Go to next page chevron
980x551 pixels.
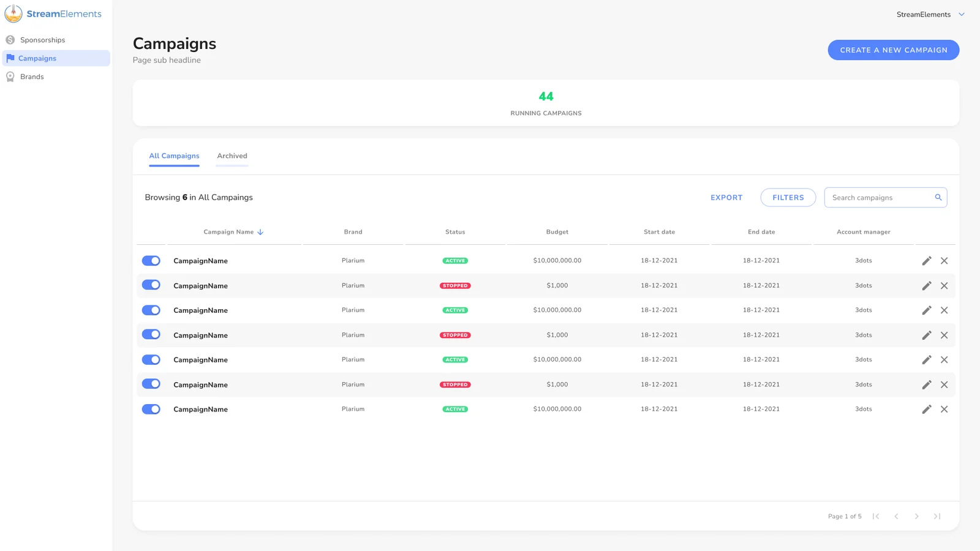917,517
